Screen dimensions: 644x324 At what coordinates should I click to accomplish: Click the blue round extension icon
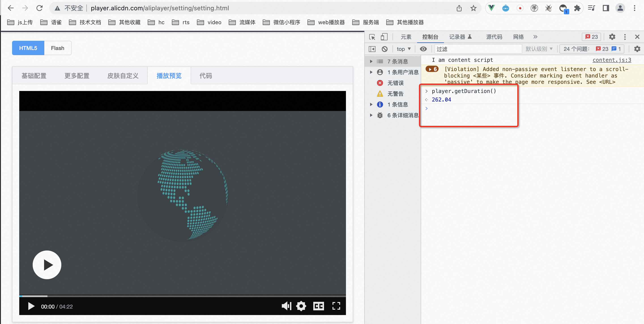505,8
